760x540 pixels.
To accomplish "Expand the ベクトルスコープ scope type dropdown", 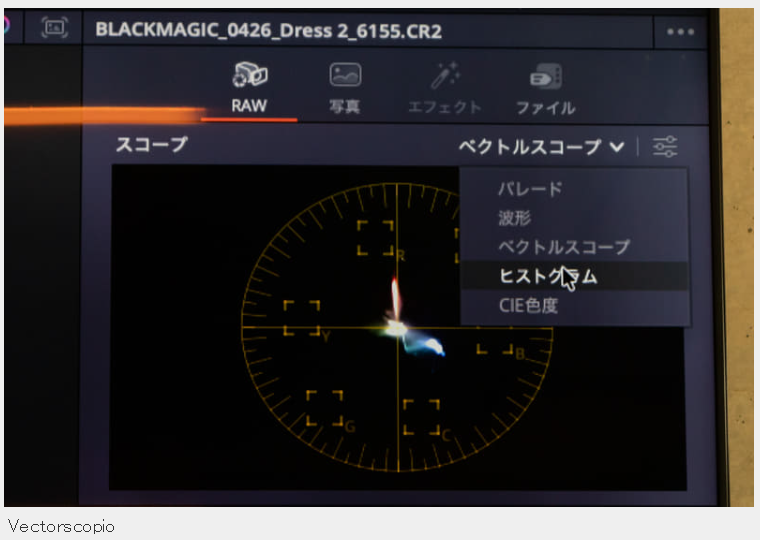I will click(x=541, y=146).
